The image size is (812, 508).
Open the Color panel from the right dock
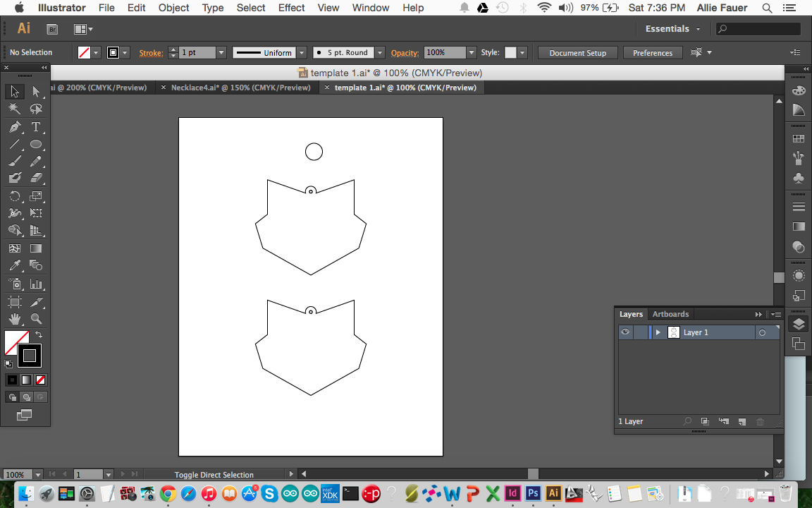click(799, 90)
